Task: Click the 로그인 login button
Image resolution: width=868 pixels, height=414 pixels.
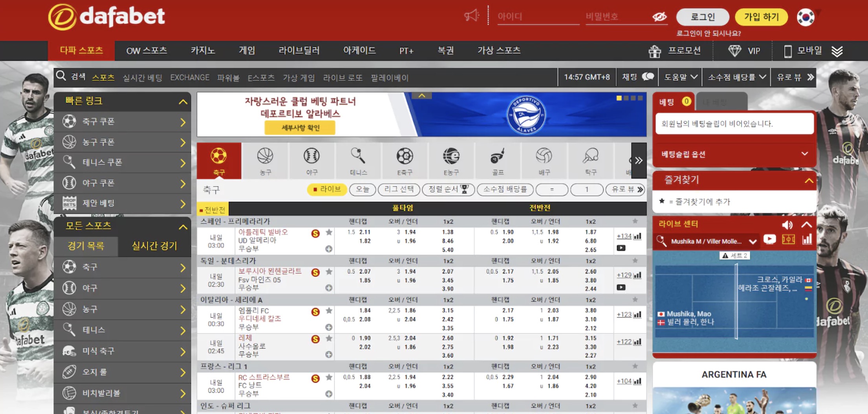Action: [703, 17]
